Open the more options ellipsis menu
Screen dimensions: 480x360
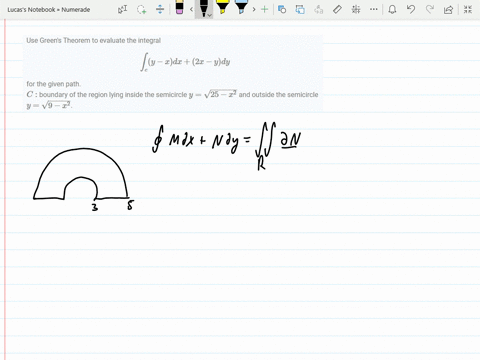(x=374, y=9)
